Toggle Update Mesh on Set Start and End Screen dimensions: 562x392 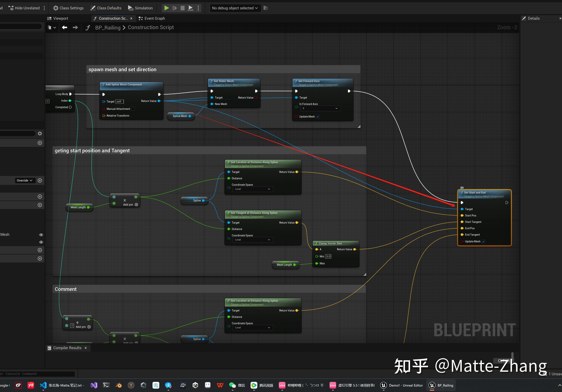point(483,241)
